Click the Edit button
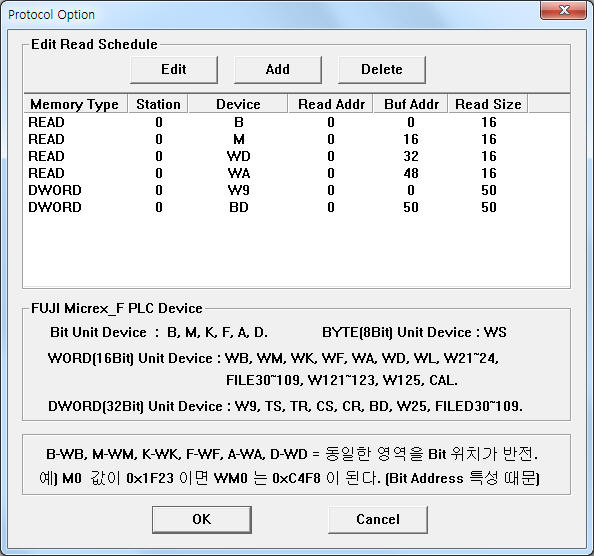 coord(174,70)
